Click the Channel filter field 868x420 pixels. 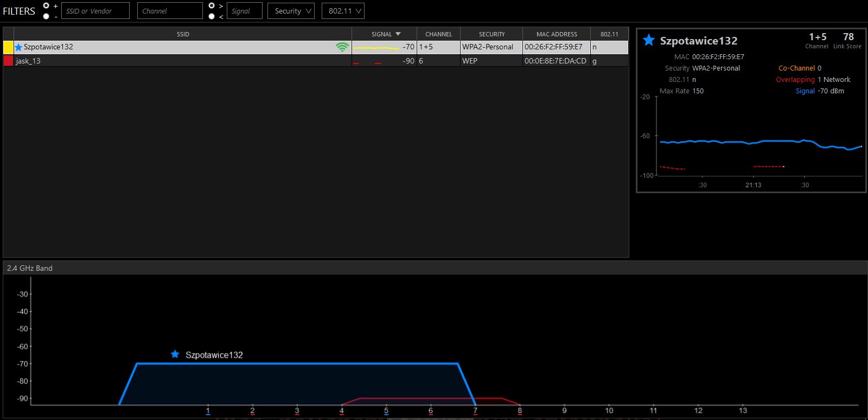[x=170, y=11]
